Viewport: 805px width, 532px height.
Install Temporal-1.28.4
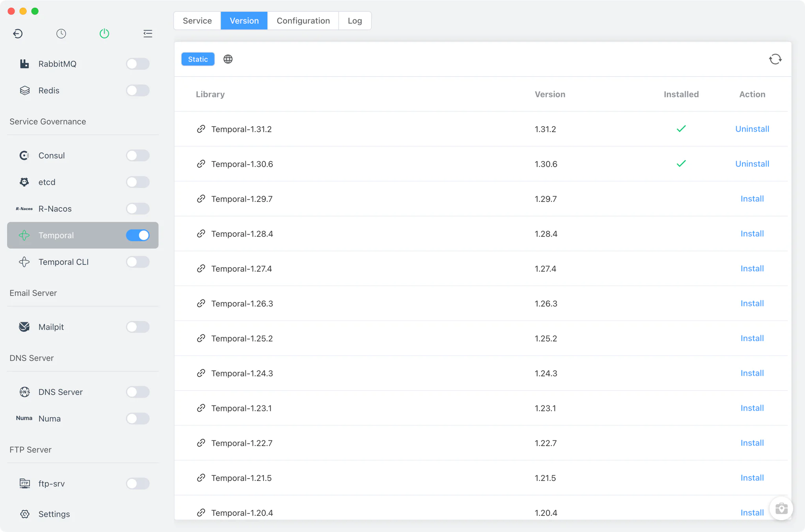752,234
